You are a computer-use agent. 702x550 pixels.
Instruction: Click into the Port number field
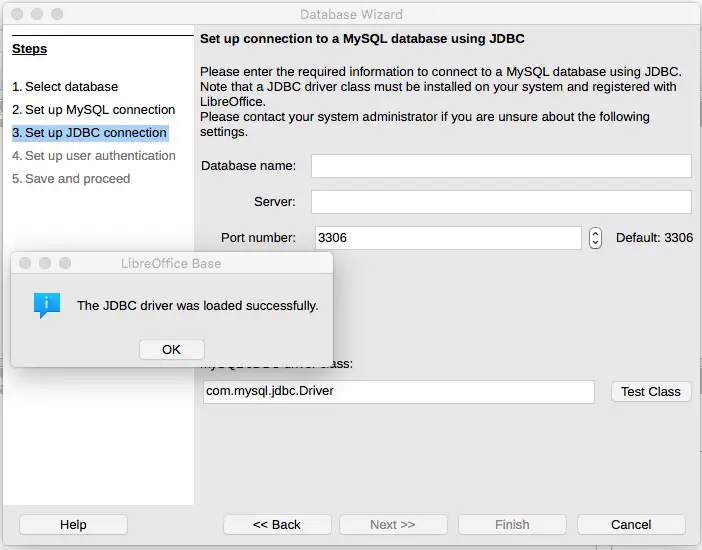pyautogui.click(x=448, y=237)
